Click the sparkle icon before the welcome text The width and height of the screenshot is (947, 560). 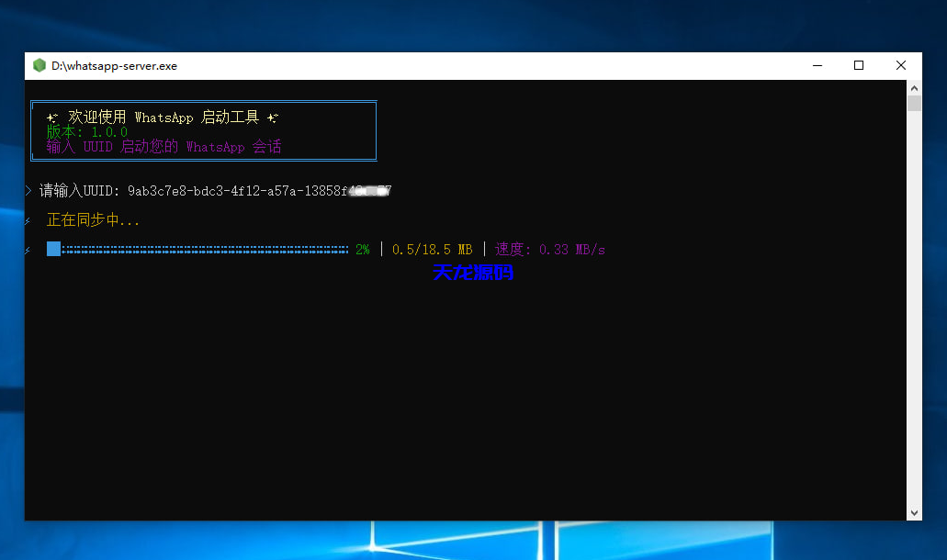tap(52, 118)
